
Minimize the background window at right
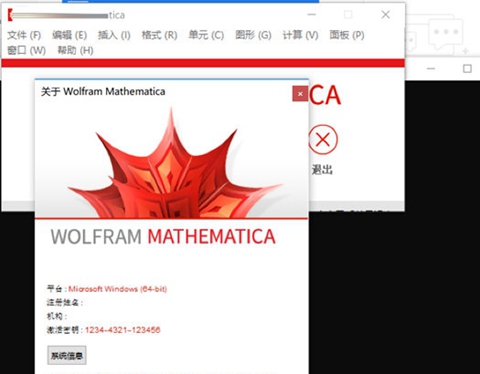pyautogui.click(x=431, y=69)
